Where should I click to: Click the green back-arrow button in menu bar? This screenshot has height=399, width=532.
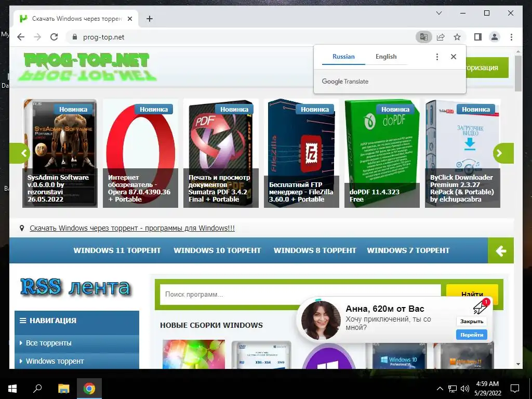pyautogui.click(x=501, y=251)
